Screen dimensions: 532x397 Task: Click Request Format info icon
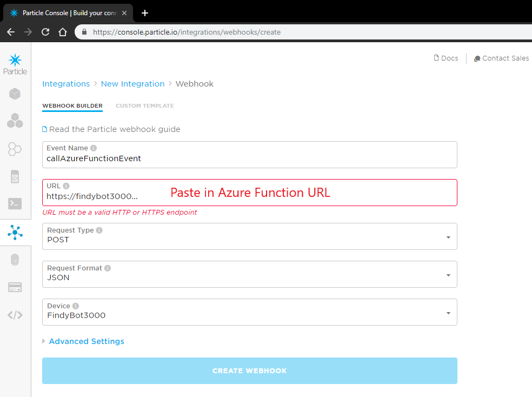tap(108, 268)
